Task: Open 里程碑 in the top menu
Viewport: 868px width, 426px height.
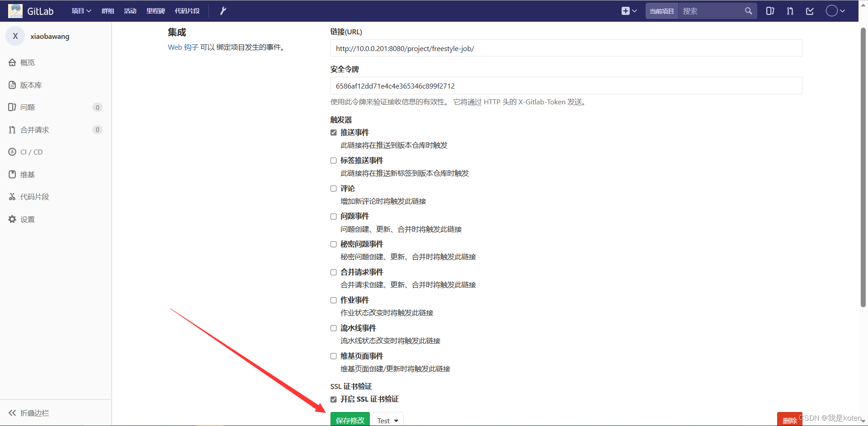Action: tap(156, 11)
